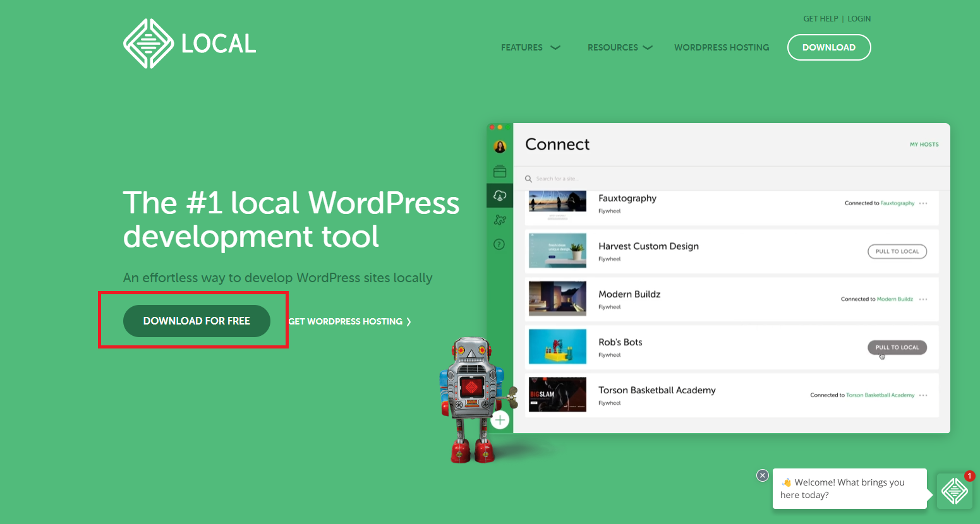Viewport: 980px width, 524px height.
Task: Click the Download button in header
Action: (828, 47)
